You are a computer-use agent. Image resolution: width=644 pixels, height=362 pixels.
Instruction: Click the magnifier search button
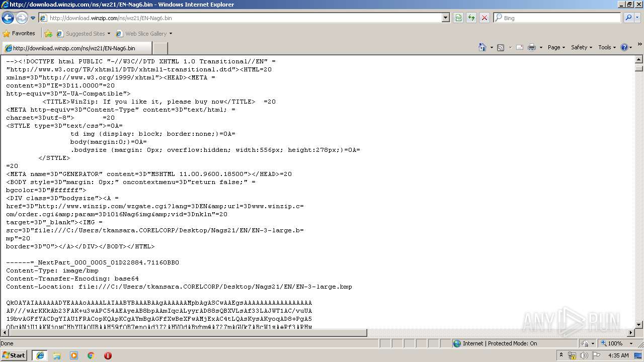[x=628, y=18]
